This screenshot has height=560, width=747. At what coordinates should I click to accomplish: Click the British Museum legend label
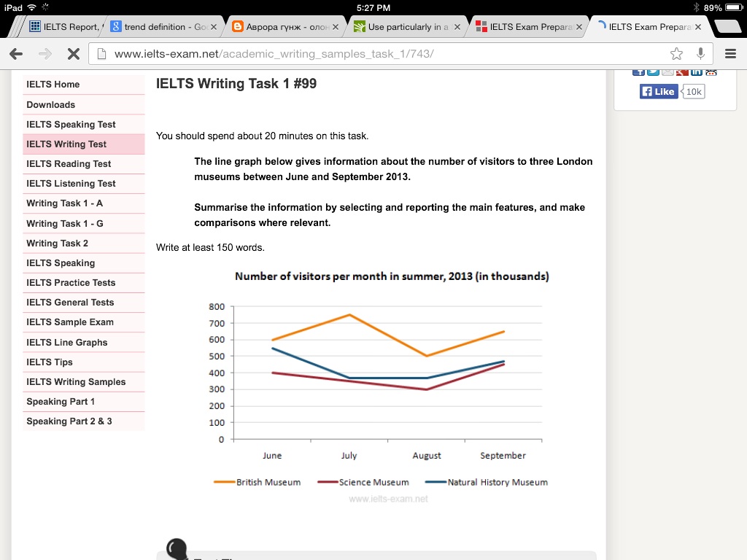click(268, 483)
